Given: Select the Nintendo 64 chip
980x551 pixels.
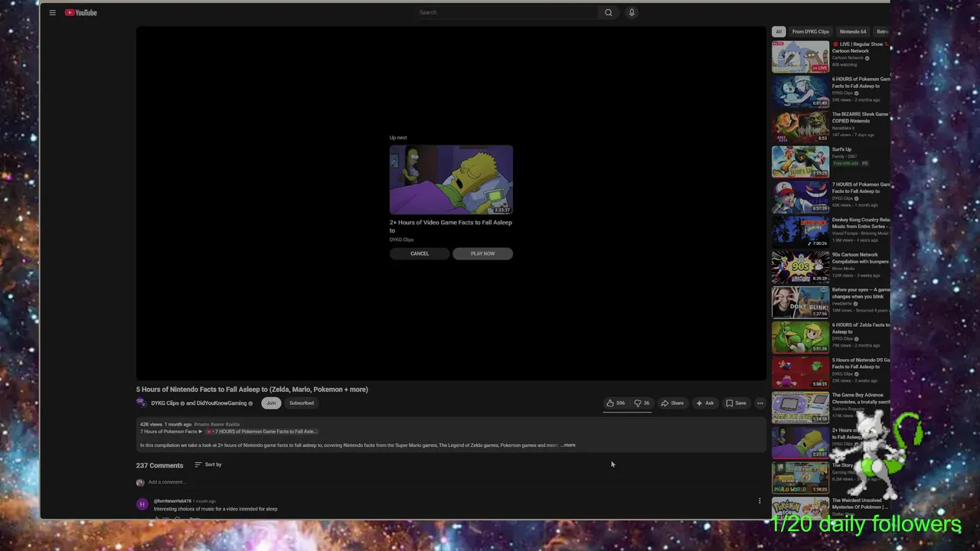Looking at the screenshot, I should point(853,31).
